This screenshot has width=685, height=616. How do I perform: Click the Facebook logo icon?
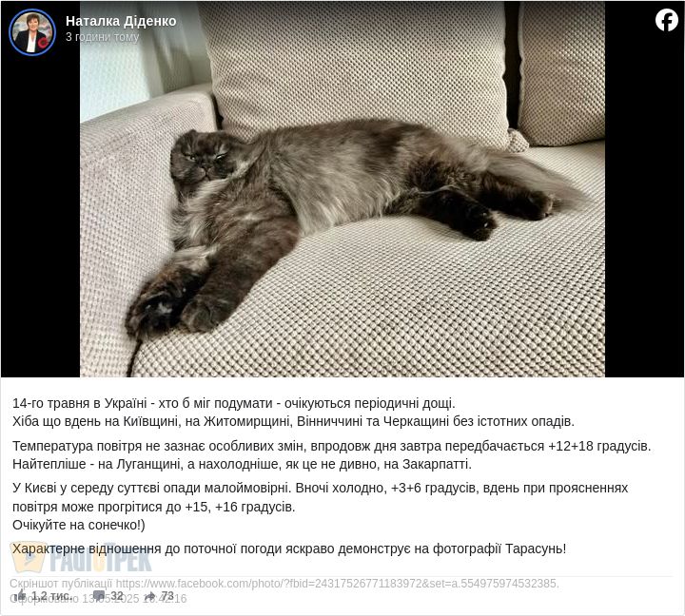pyautogui.click(x=667, y=20)
